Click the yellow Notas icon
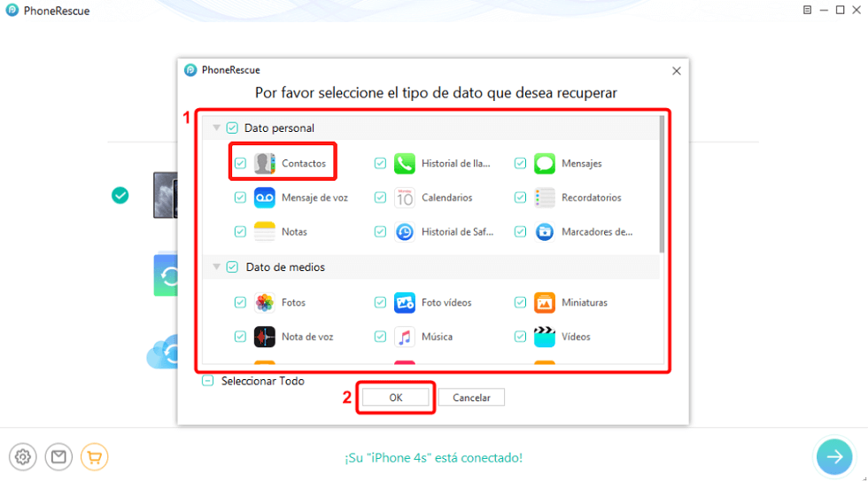This screenshot has width=868, height=481. coord(265,232)
